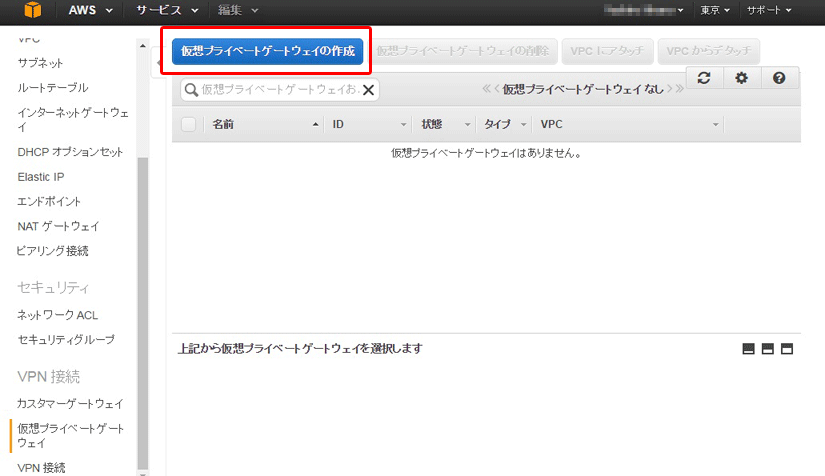The image size is (825, 476).
Task: Open the NAT ゲートウェイ sidebar item
Action: point(58,226)
